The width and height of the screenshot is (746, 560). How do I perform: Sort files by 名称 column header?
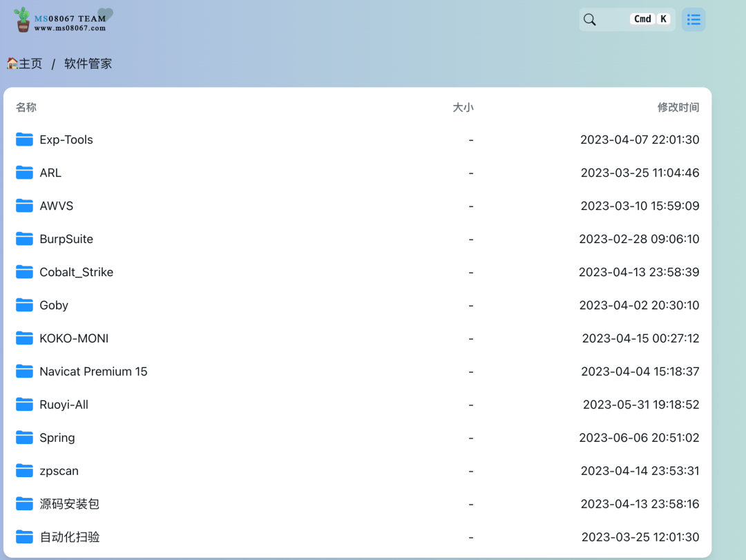point(26,107)
